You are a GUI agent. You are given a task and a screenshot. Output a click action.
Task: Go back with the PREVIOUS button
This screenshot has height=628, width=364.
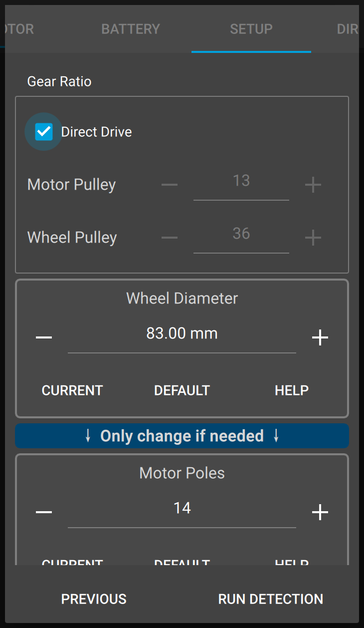click(x=94, y=599)
